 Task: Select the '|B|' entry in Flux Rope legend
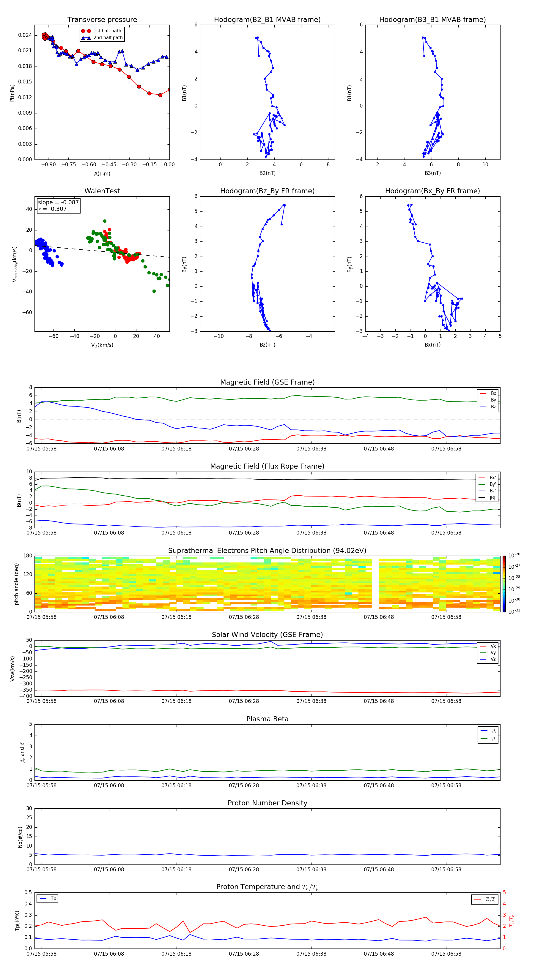pos(487,498)
